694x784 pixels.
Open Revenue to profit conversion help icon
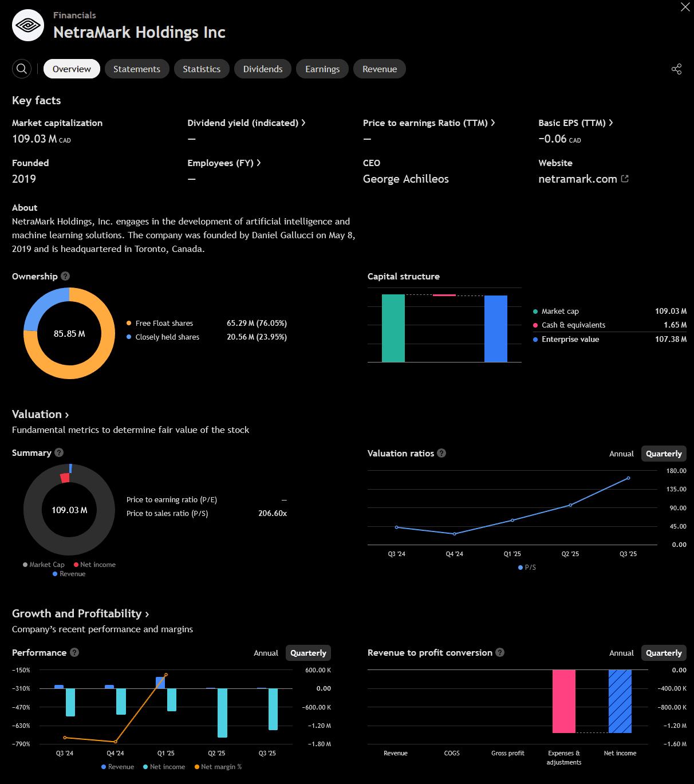click(500, 652)
